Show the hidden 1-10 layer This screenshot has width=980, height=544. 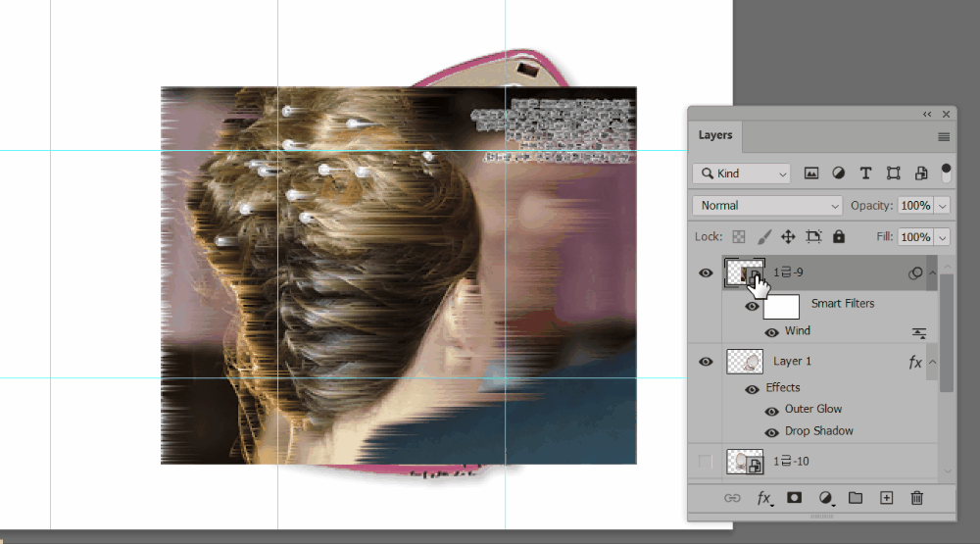(x=706, y=462)
